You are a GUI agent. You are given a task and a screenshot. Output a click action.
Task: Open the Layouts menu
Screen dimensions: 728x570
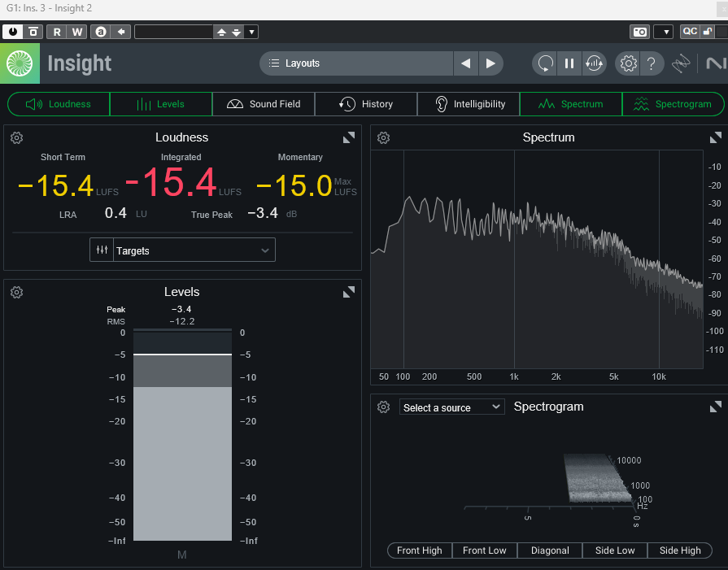[x=356, y=63]
